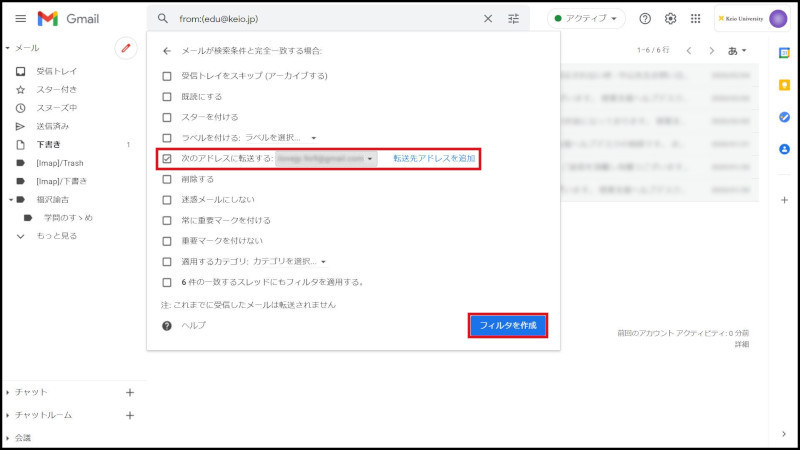Open the main menu hamburger icon
The height and width of the screenshot is (450, 800).
coord(20,19)
